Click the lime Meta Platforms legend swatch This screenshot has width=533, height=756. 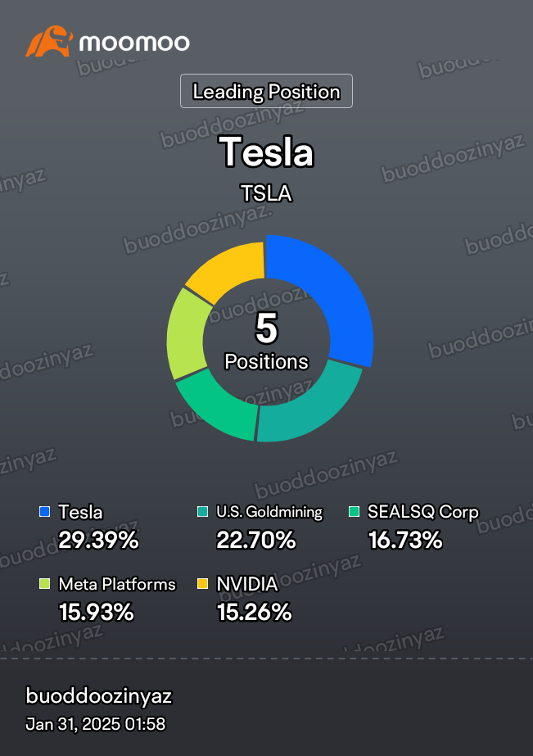(x=45, y=584)
